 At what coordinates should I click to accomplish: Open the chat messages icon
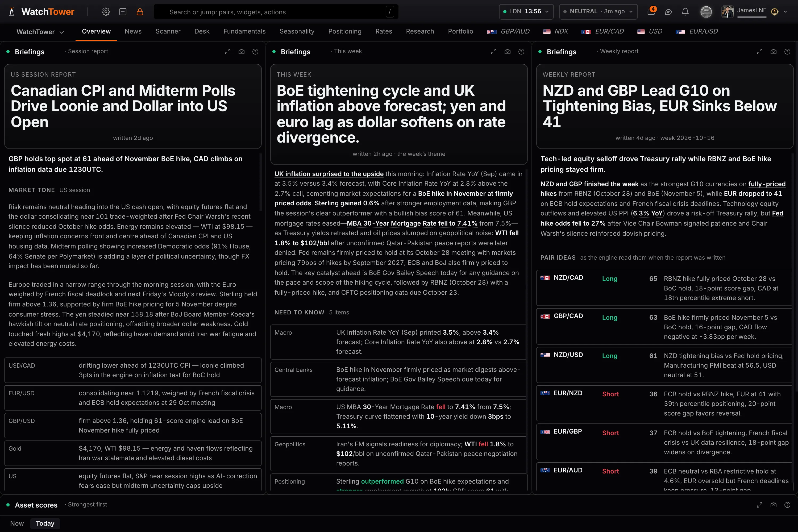(x=668, y=12)
